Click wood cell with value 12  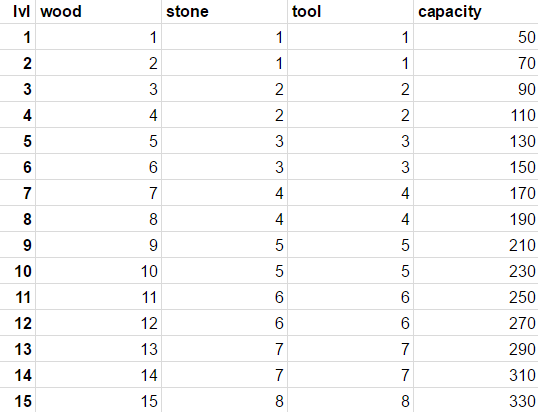[98, 323]
